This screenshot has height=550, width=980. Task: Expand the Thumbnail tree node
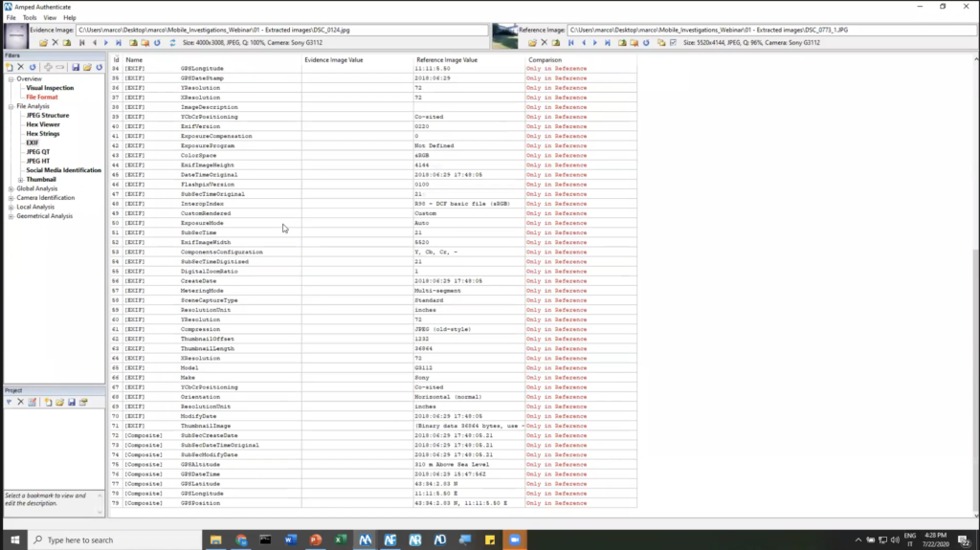21,180
